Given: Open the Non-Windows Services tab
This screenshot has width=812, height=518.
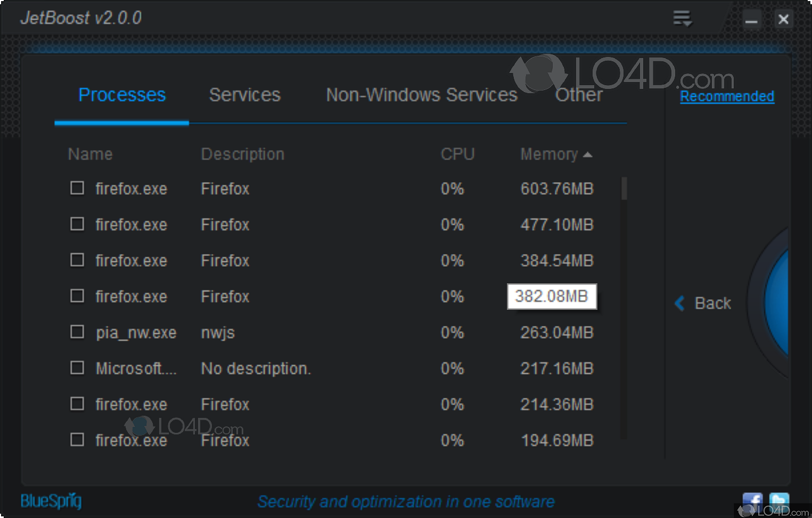Looking at the screenshot, I should 422,95.
